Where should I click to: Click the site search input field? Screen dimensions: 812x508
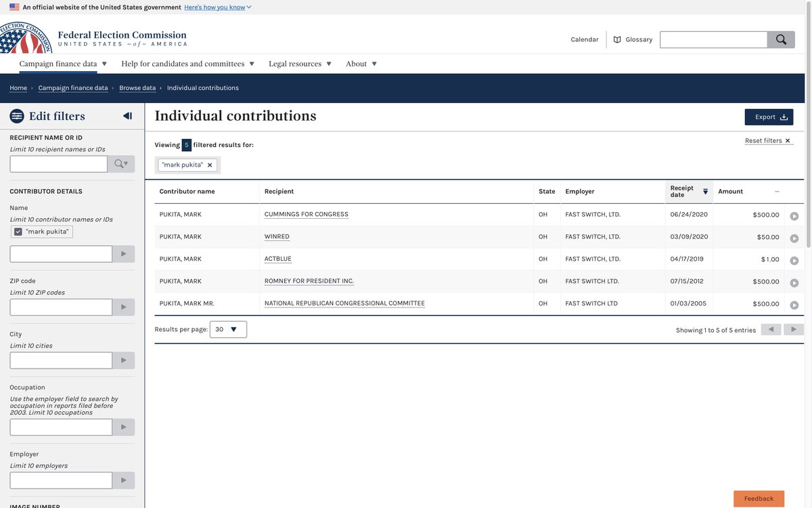pyautogui.click(x=713, y=39)
